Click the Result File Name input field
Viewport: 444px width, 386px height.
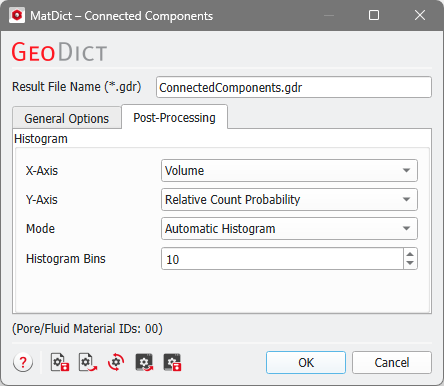click(294, 87)
